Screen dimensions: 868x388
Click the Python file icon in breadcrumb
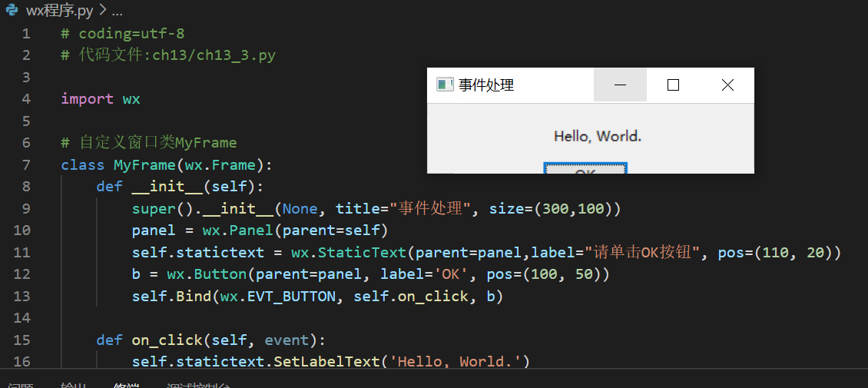click(12, 10)
